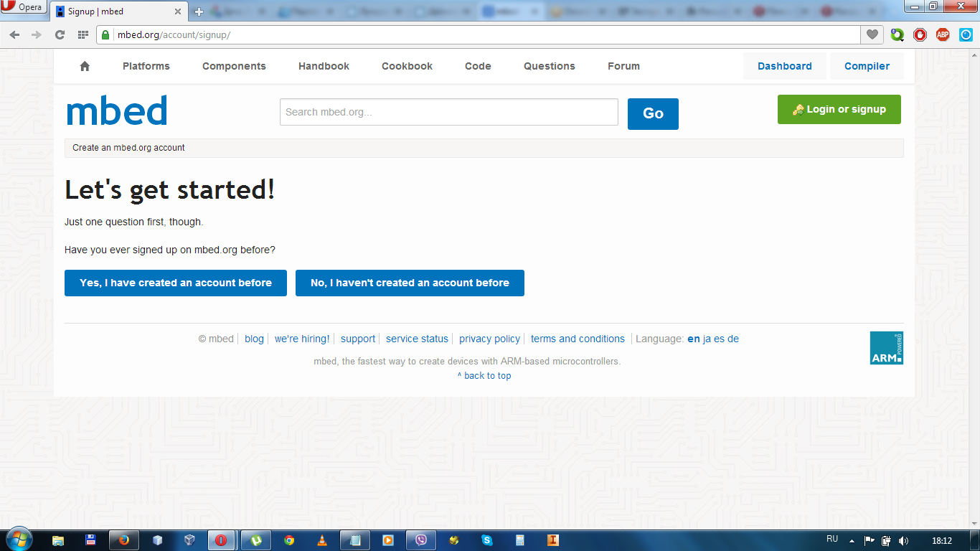This screenshot has height=551, width=980.
Task: Focus the Search mbed.org field
Action: click(x=449, y=112)
